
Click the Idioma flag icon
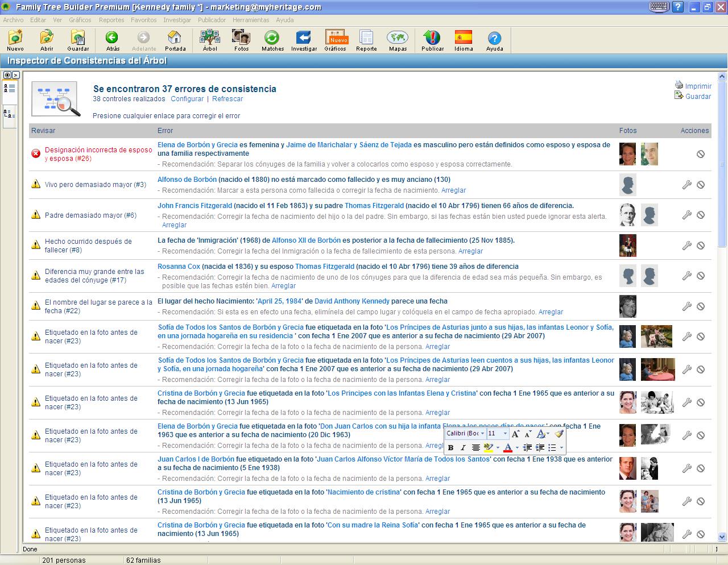(x=464, y=41)
